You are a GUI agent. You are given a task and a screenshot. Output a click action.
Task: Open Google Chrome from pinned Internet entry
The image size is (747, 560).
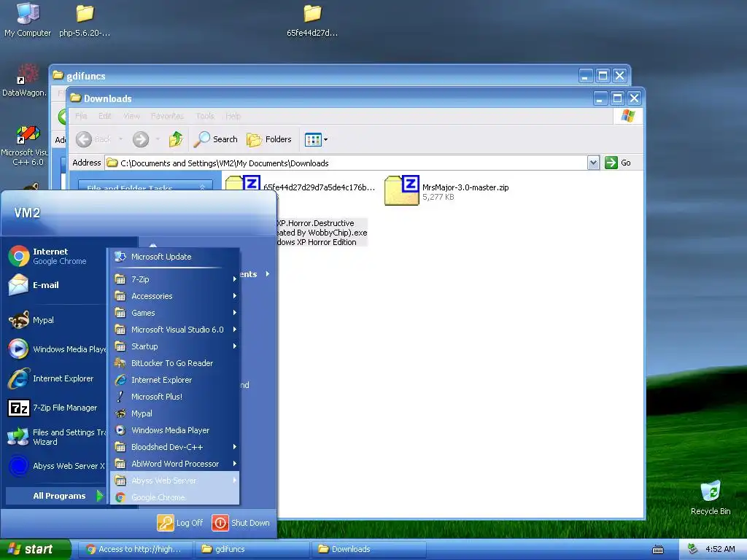[57, 256]
